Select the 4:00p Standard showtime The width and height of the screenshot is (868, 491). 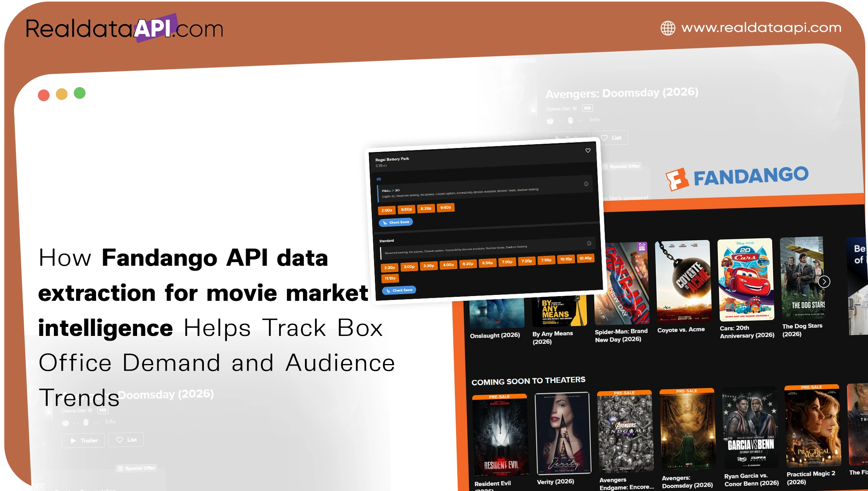click(448, 265)
